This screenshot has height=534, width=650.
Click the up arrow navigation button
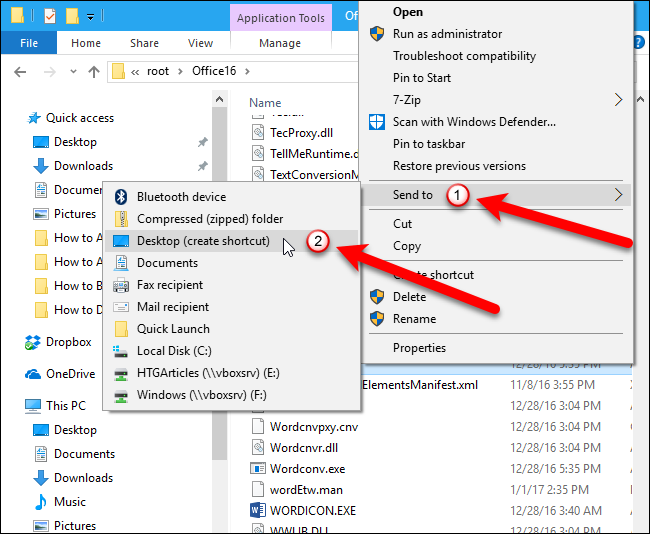tap(93, 71)
